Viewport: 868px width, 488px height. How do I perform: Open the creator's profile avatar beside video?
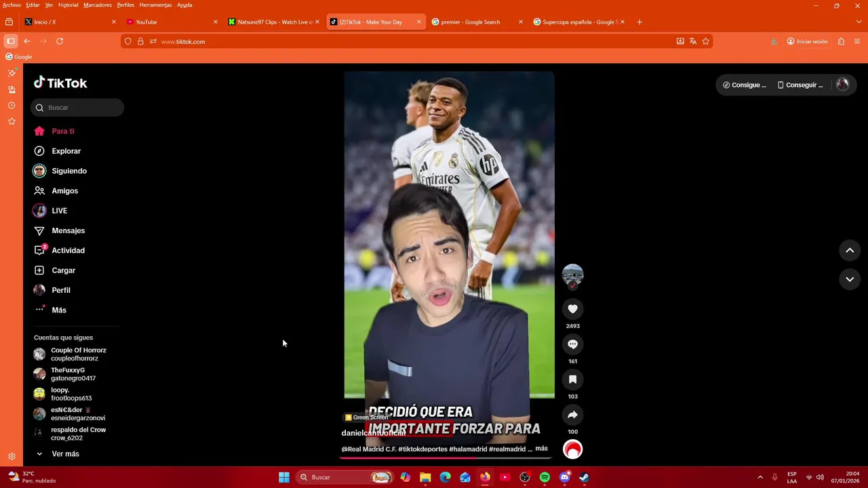[572, 274]
